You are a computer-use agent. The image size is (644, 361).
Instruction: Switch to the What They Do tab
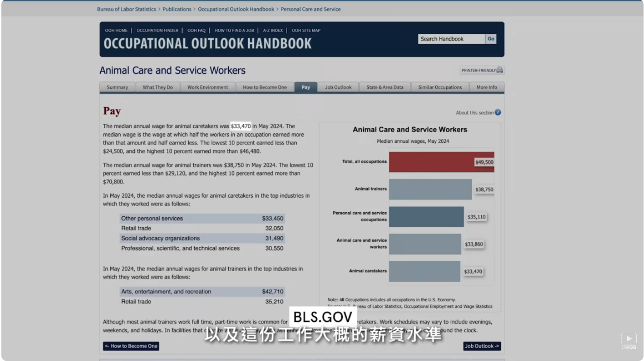point(158,88)
